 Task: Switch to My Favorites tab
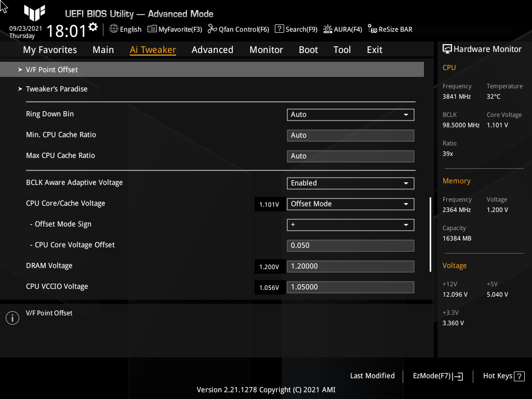click(50, 50)
